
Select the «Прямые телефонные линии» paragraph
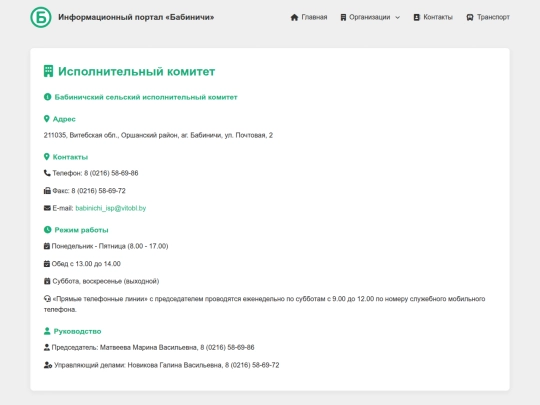(264, 304)
